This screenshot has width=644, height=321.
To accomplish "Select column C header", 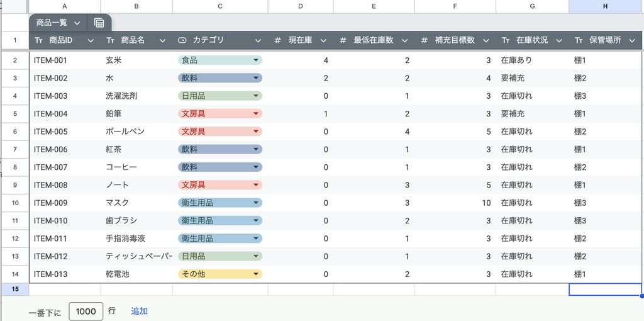I will (220, 6).
